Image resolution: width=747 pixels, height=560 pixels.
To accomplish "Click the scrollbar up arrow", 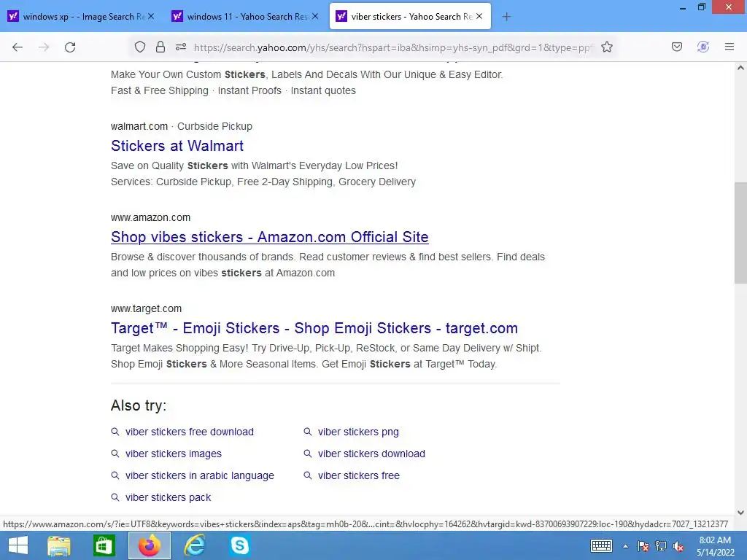I will 740,68.
